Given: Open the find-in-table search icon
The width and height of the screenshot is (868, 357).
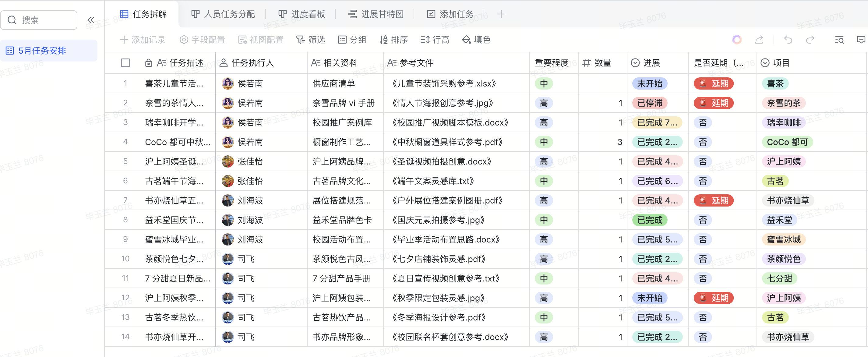Looking at the screenshot, I should tap(839, 40).
